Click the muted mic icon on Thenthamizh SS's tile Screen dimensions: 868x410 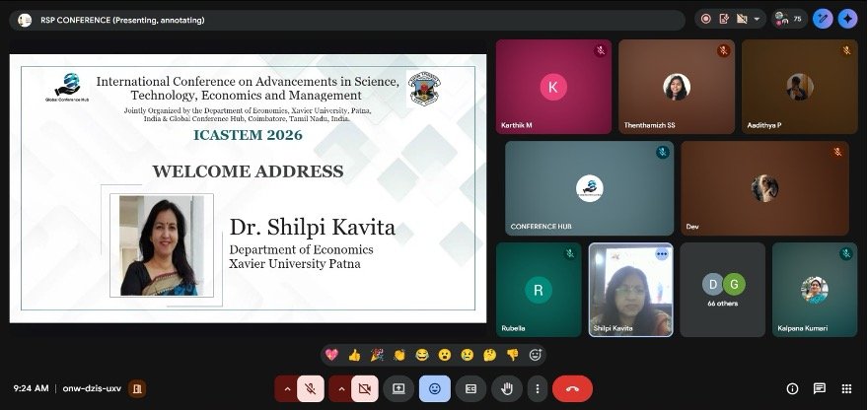[723, 51]
